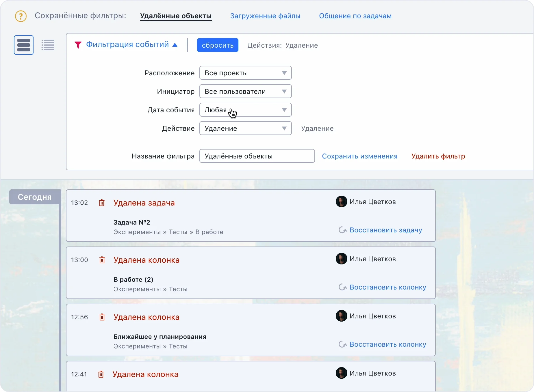The height and width of the screenshot is (392, 534).
Task: Click the restore arrow icon for Задача №2
Action: [342, 230]
